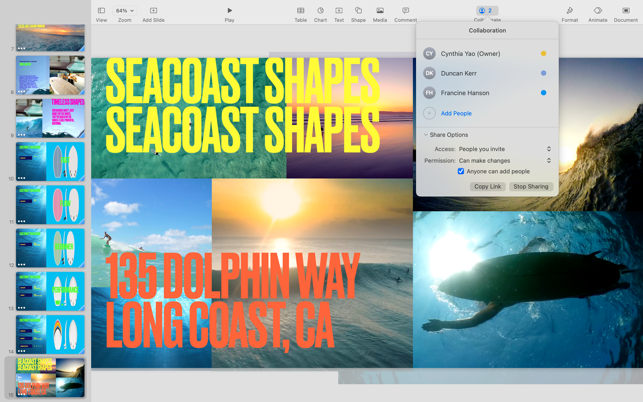Click the Collaborate button showing 2
The height and width of the screenshot is (402, 643).
[487, 11]
